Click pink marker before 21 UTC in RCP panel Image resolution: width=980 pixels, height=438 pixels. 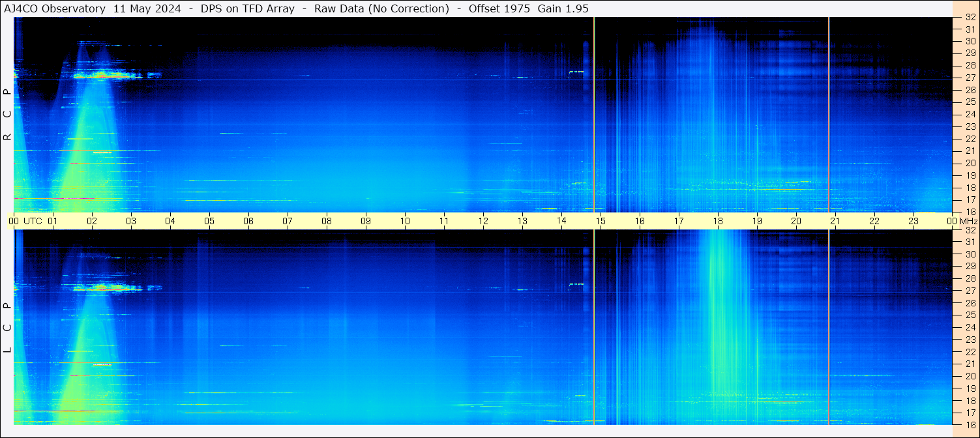pyautogui.click(x=829, y=115)
